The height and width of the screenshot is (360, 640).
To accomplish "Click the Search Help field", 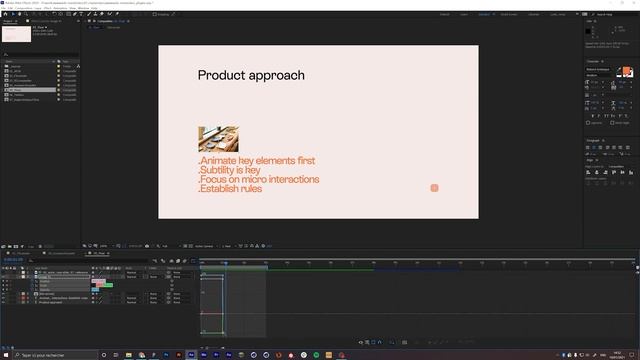I will point(615,14).
